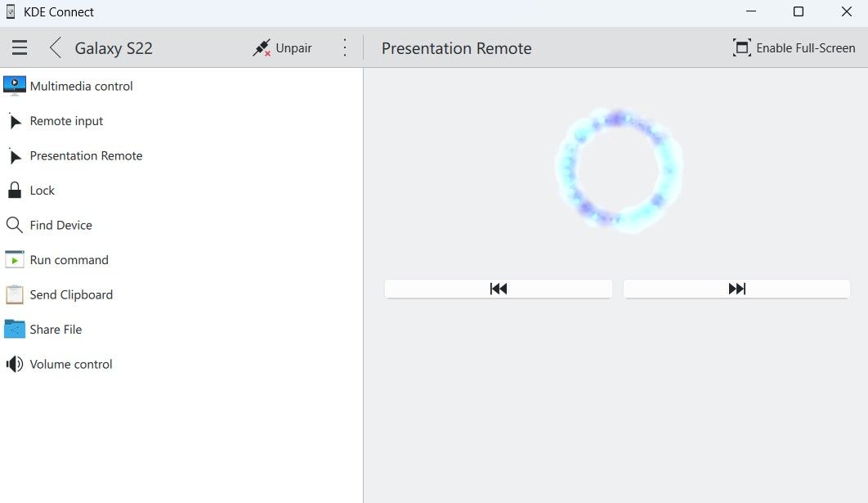Minimize the KDE Connect window

[751, 11]
